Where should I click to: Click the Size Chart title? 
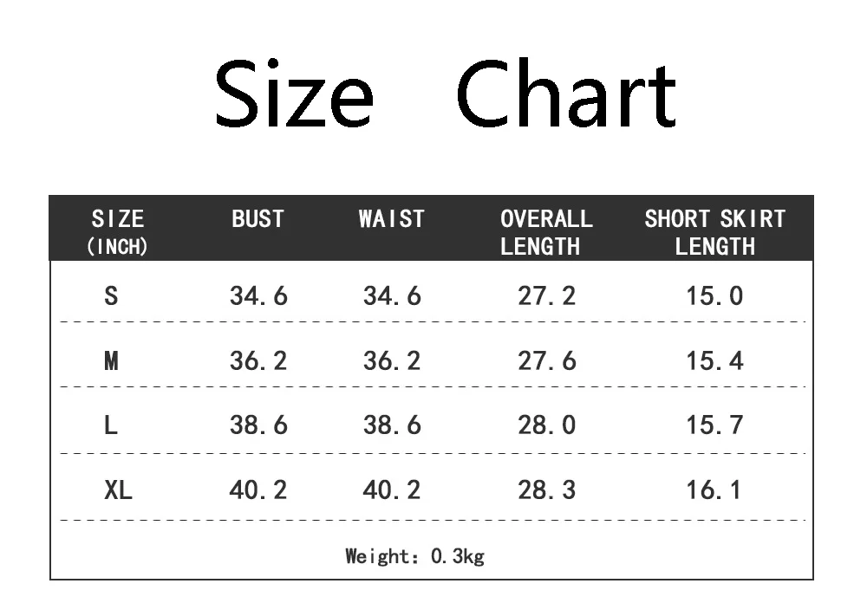[x=446, y=94]
